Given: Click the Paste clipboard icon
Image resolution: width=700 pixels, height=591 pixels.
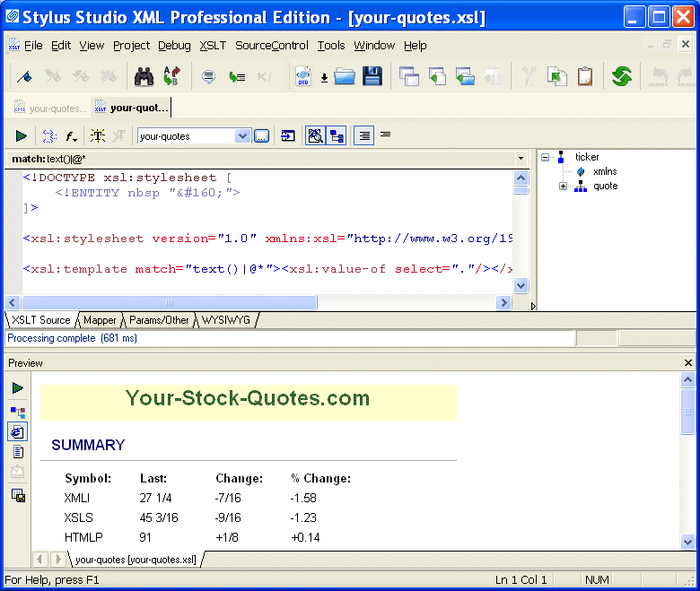Looking at the screenshot, I should point(585,77).
